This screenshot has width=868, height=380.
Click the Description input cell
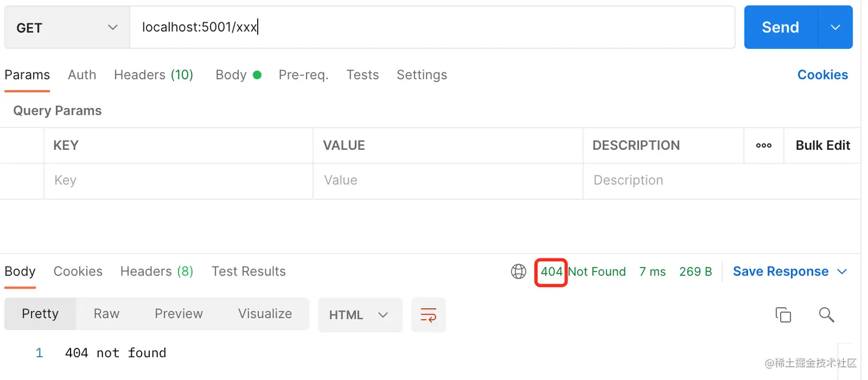pyautogui.click(x=722, y=181)
